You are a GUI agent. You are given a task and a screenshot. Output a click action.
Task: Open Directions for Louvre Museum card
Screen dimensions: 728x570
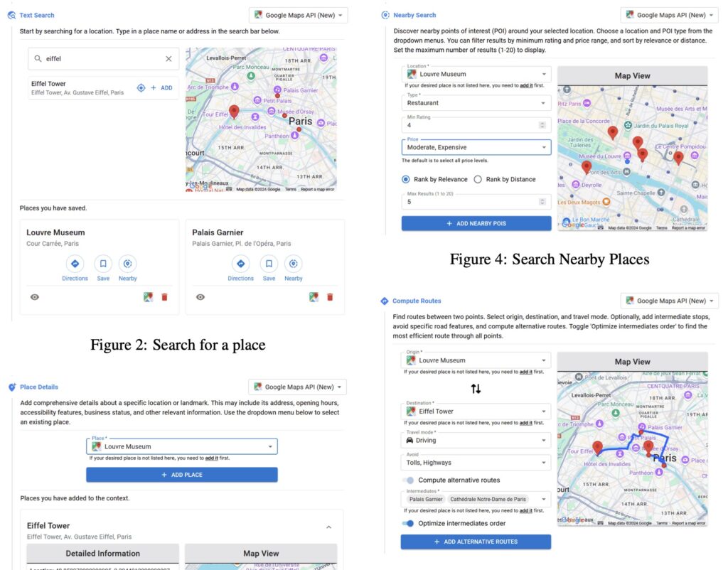point(75,269)
